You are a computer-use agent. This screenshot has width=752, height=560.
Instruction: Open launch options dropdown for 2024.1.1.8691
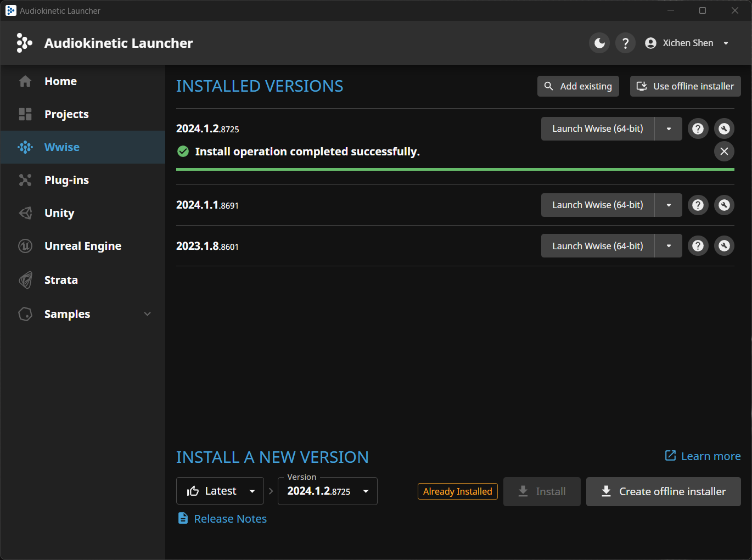tap(669, 205)
